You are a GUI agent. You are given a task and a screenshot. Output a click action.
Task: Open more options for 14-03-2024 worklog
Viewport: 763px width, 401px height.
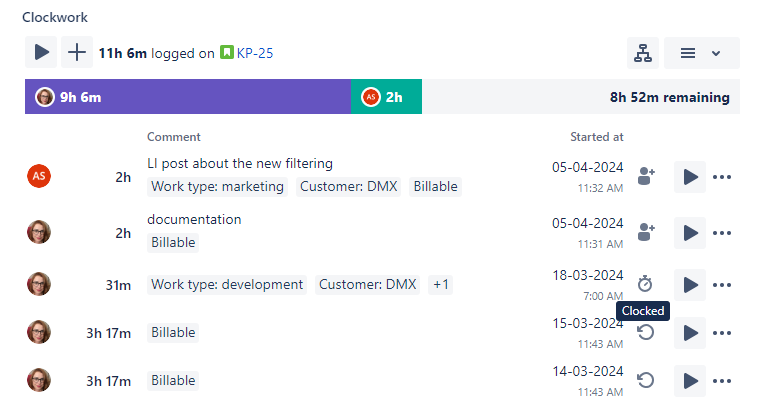[x=722, y=380]
